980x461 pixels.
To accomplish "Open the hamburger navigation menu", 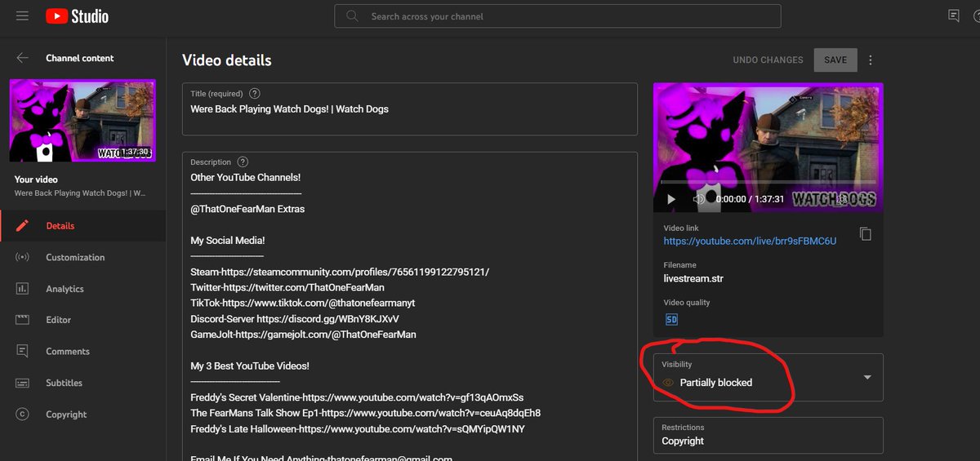I will (x=22, y=16).
